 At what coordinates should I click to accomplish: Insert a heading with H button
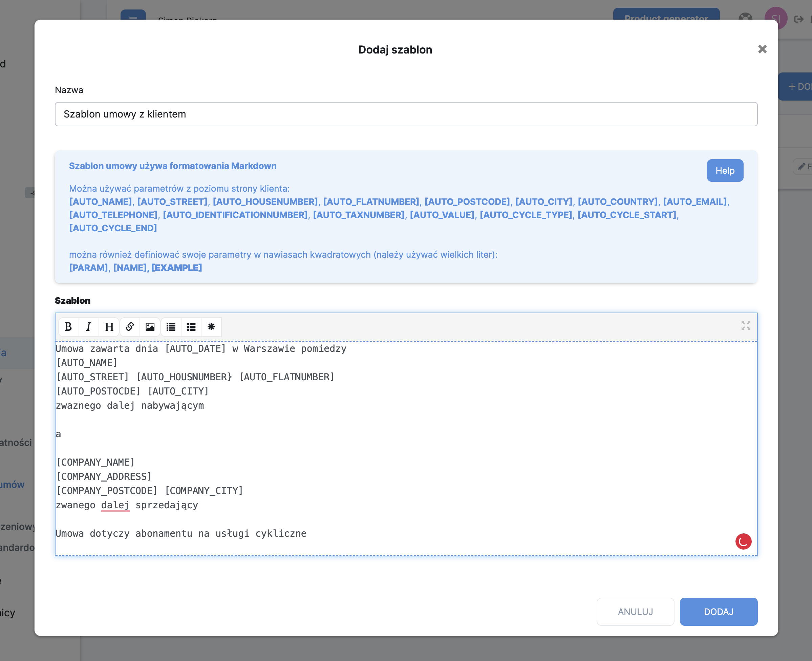click(x=109, y=327)
